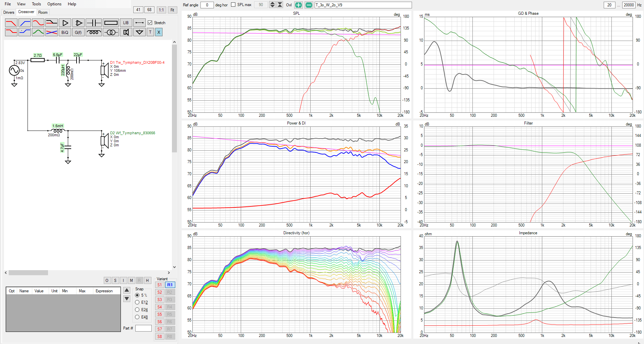The height and width of the screenshot is (344, 644).
Task: Switch to the Room tab
Action: click(x=43, y=12)
